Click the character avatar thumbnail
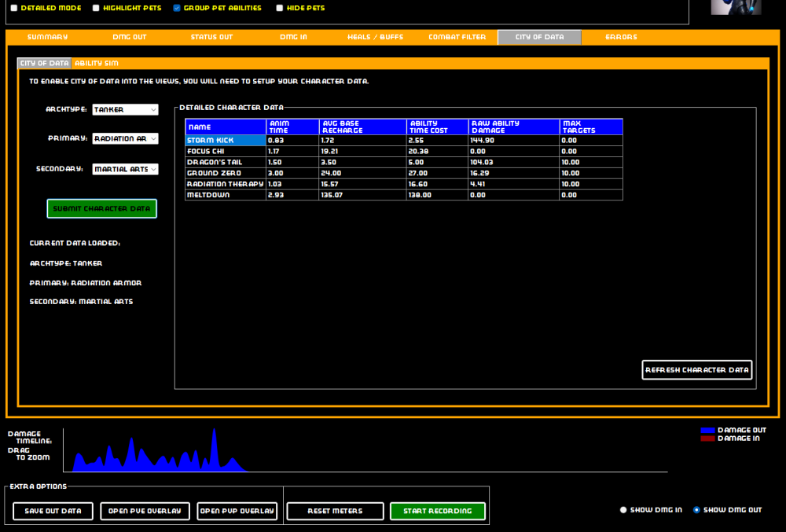 (736, 7)
